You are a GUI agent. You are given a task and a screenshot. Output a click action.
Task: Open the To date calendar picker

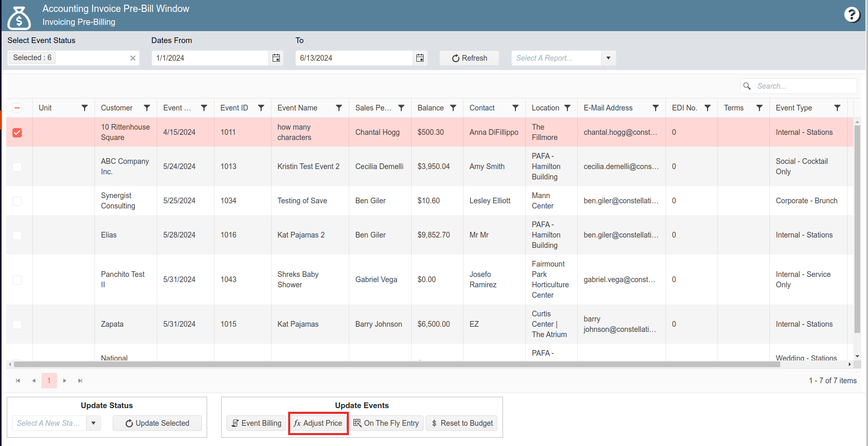[420, 58]
